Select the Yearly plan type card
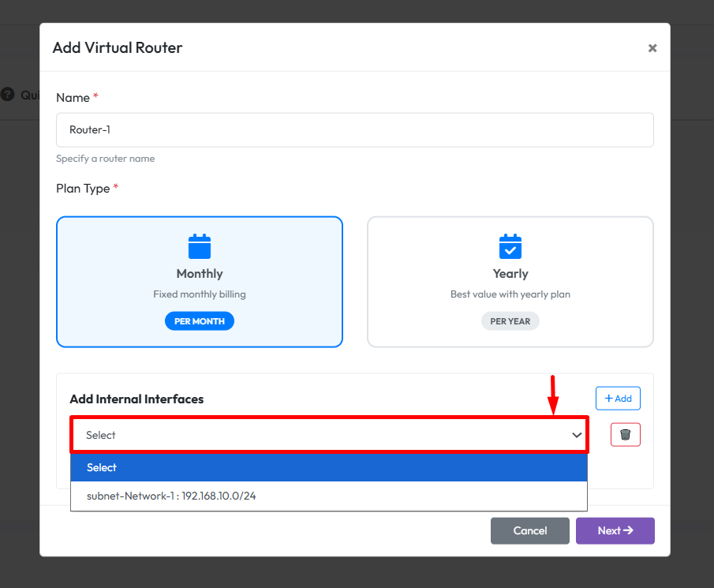Image resolution: width=714 pixels, height=588 pixels. point(510,282)
